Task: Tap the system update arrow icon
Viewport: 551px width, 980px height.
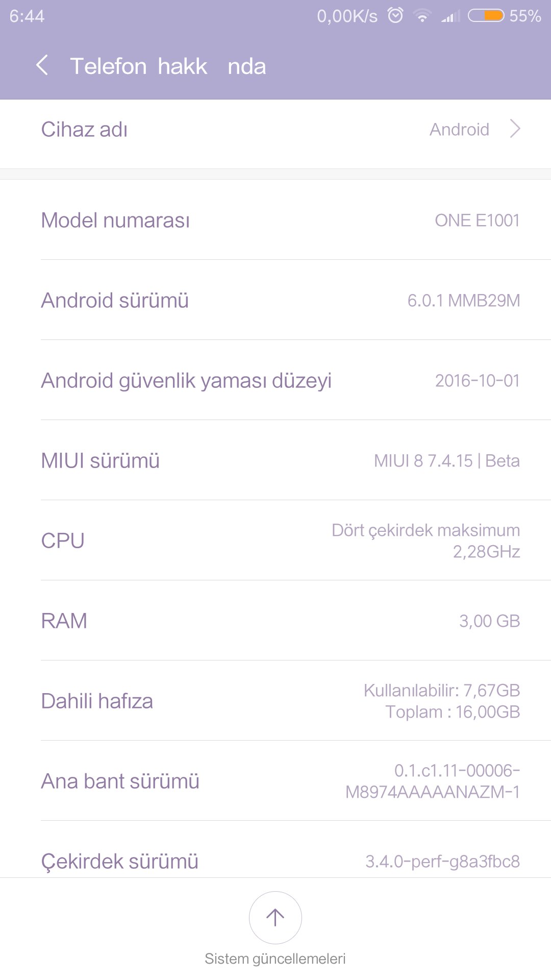Action: [275, 917]
